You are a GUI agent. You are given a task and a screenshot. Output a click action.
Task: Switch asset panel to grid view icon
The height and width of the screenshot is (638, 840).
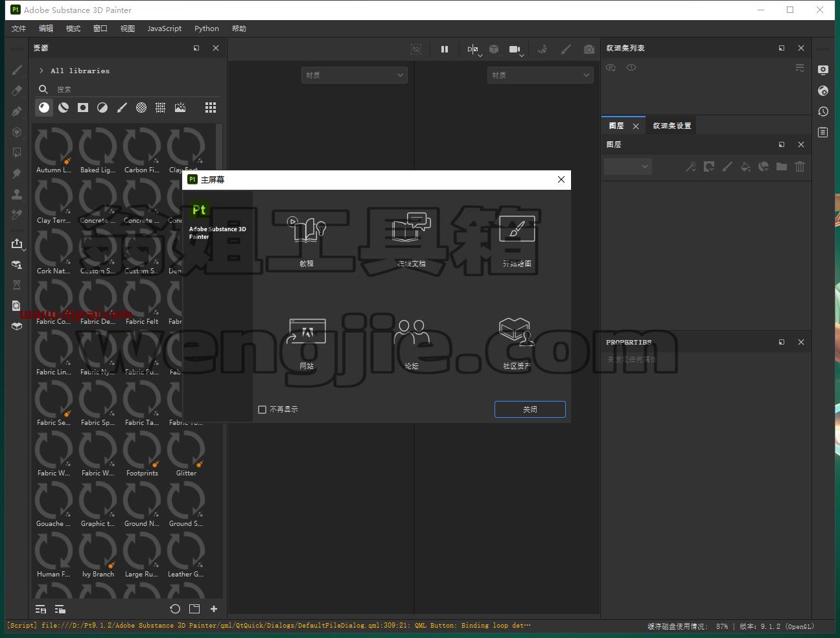click(211, 108)
